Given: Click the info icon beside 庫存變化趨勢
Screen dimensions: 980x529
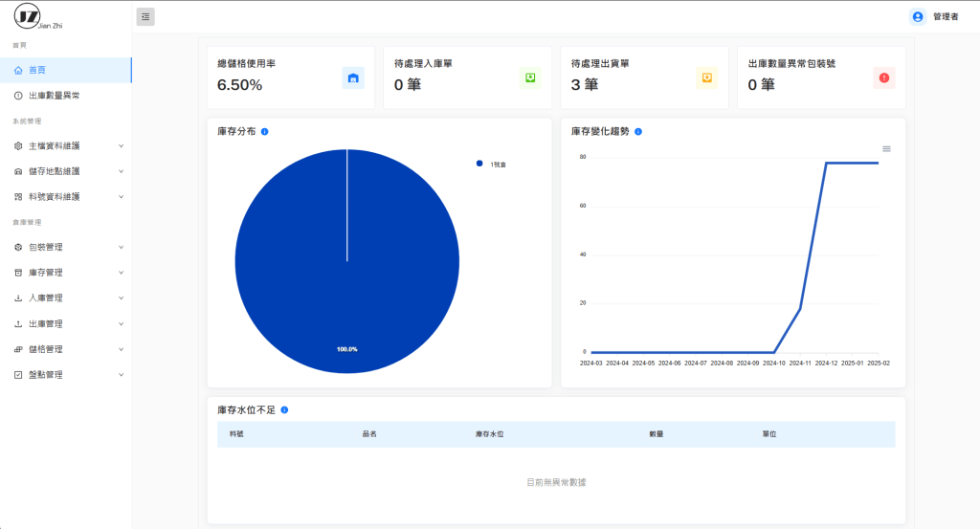Looking at the screenshot, I should tap(638, 131).
